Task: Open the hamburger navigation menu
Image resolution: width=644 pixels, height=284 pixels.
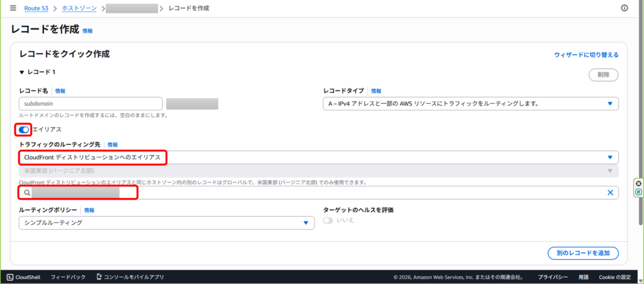Action: [13, 8]
